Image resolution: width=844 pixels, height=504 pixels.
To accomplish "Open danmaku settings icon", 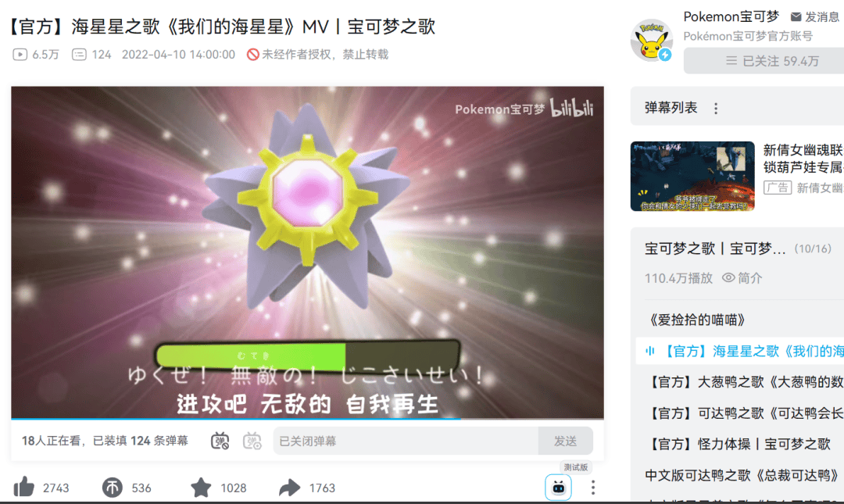I will tap(252, 441).
